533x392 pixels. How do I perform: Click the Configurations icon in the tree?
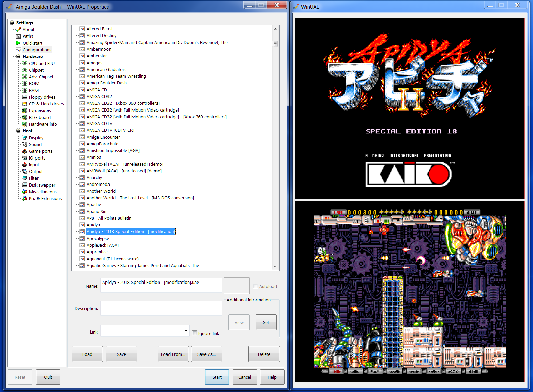(x=19, y=50)
